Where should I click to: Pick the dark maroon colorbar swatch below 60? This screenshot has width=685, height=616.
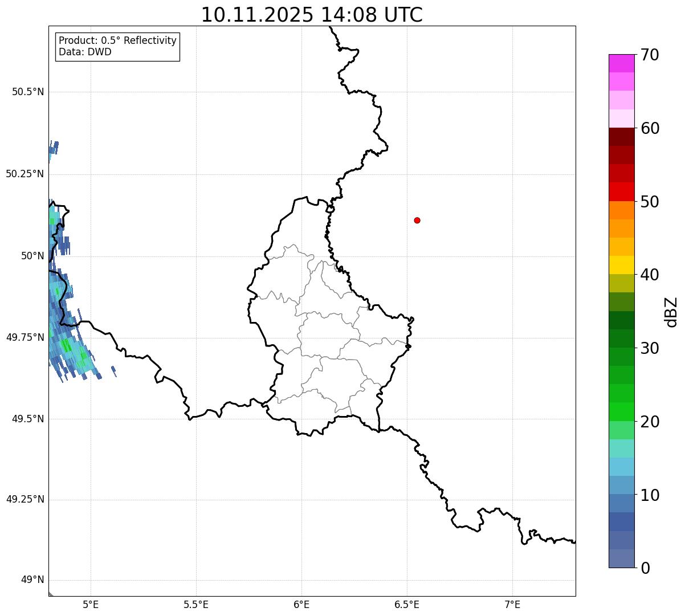(x=621, y=137)
